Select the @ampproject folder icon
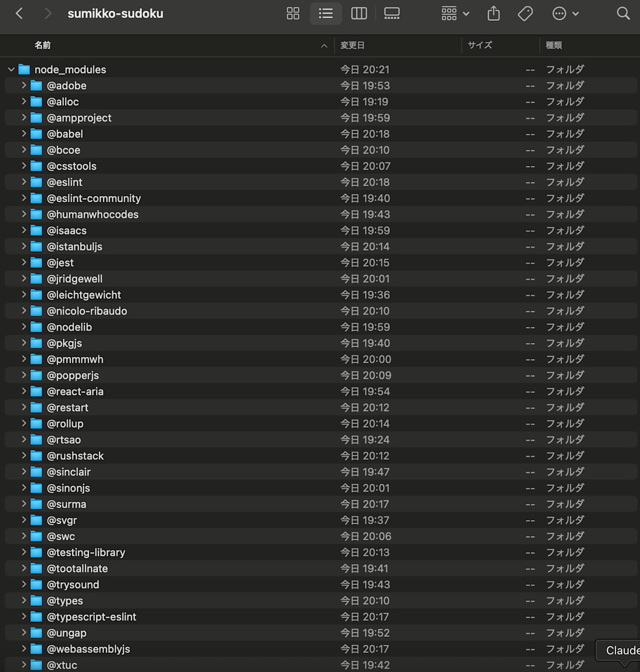 [36, 118]
